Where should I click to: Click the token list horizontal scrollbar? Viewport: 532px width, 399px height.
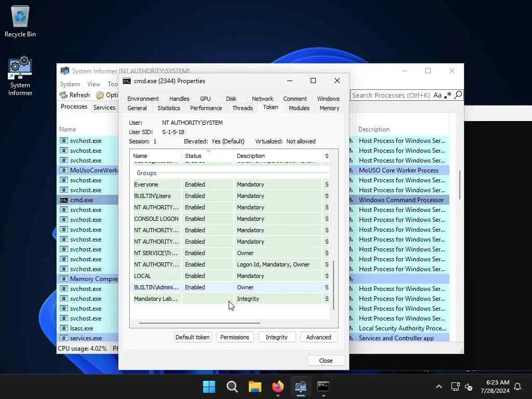point(199,323)
